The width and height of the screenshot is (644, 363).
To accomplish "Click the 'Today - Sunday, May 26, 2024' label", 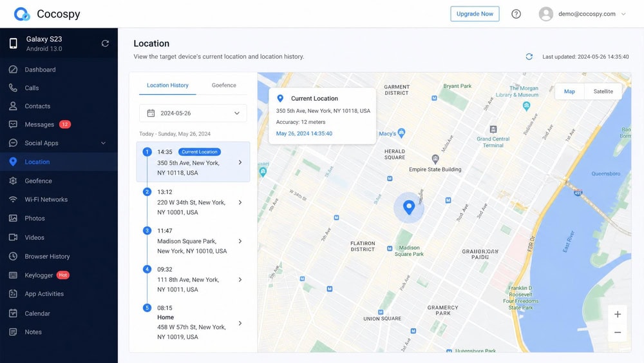I will point(175,133).
